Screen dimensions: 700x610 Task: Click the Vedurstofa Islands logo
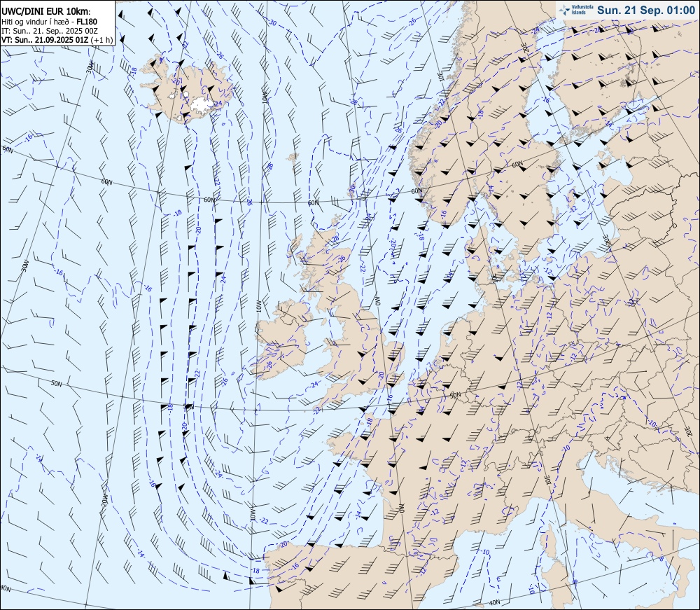tap(576, 9)
